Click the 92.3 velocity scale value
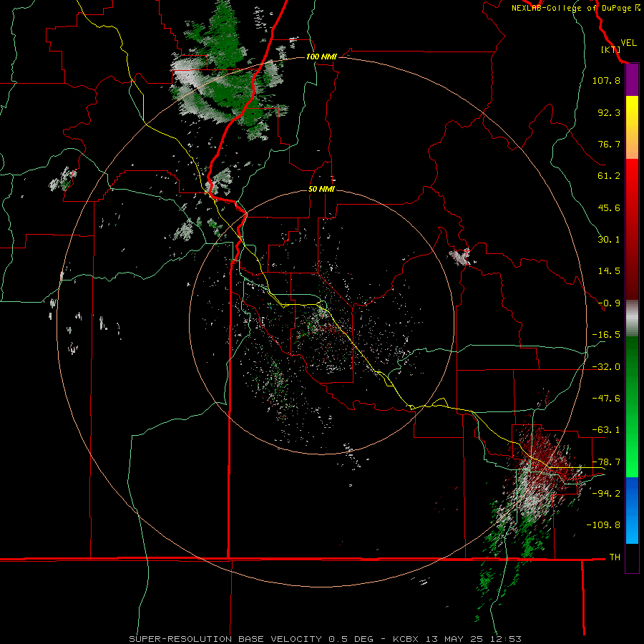644x644 pixels. coord(609,112)
